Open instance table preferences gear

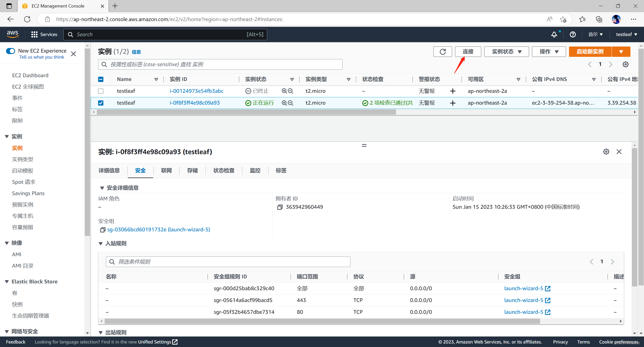(x=626, y=64)
